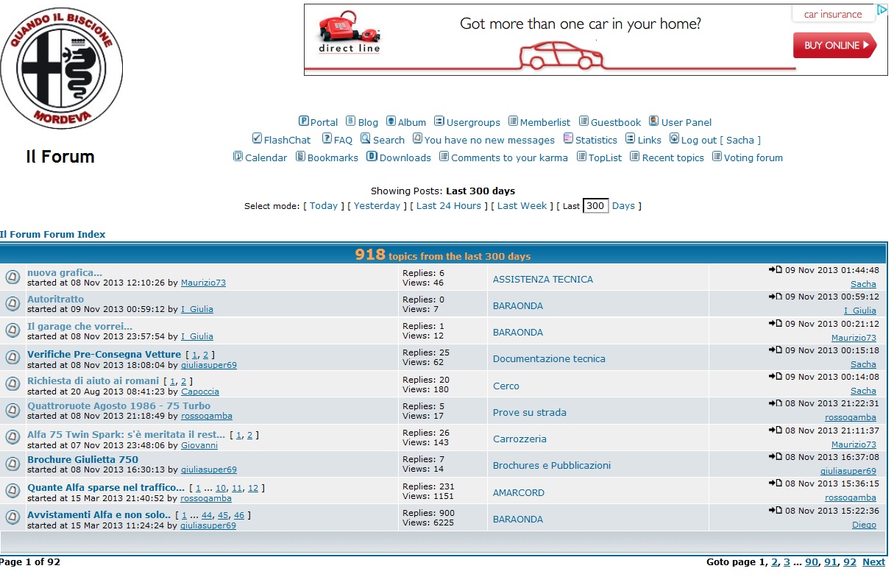Click the BUY ONLINE ad button
The width and height of the screenshot is (894, 588).
tap(834, 45)
